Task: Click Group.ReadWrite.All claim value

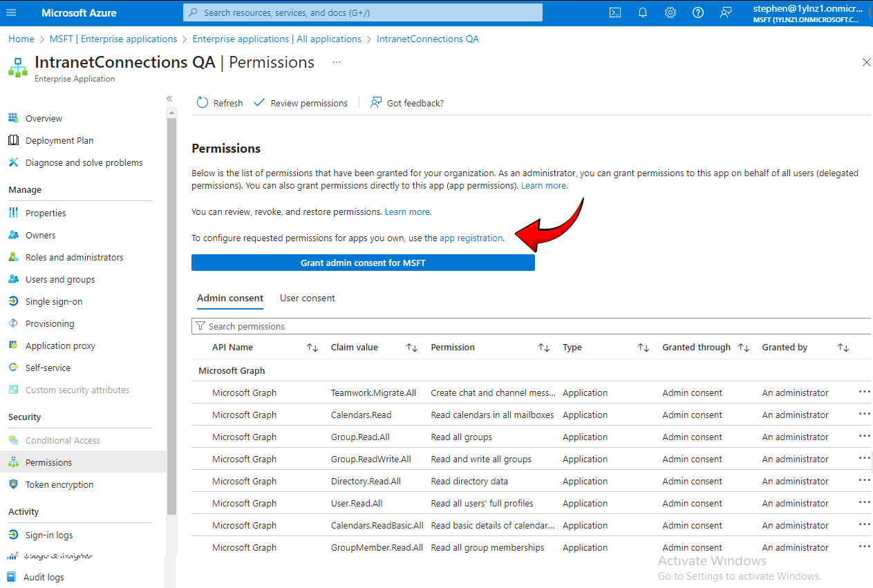Action: coord(371,459)
